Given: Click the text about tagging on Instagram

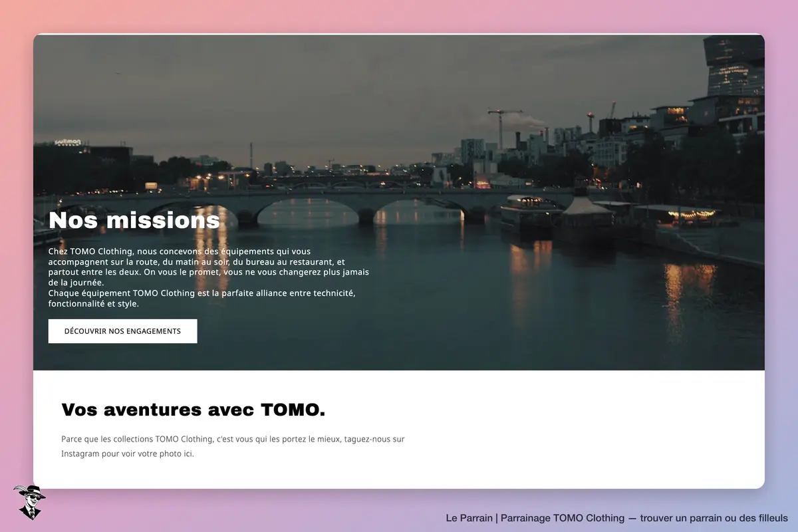Looking at the screenshot, I should coord(233,446).
